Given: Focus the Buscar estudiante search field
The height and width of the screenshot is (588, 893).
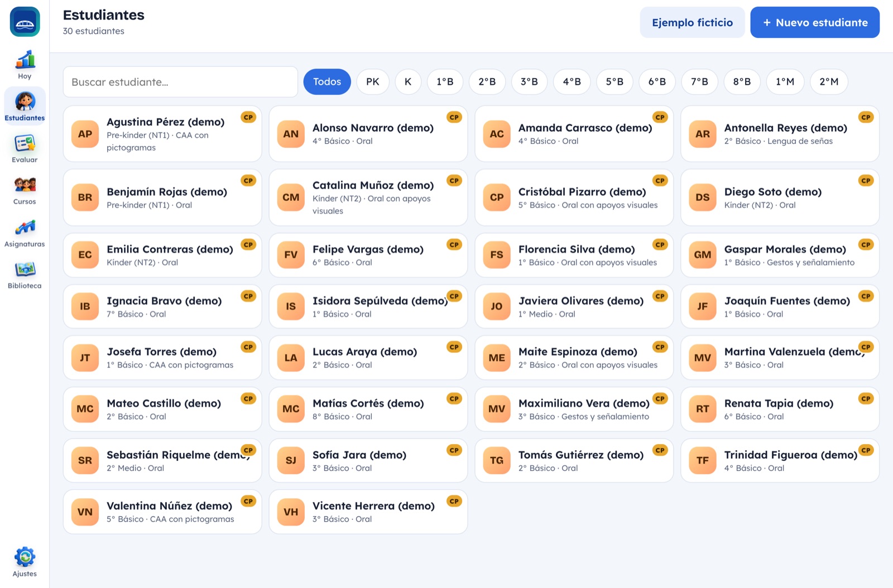Looking at the screenshot, I should 180,82.
